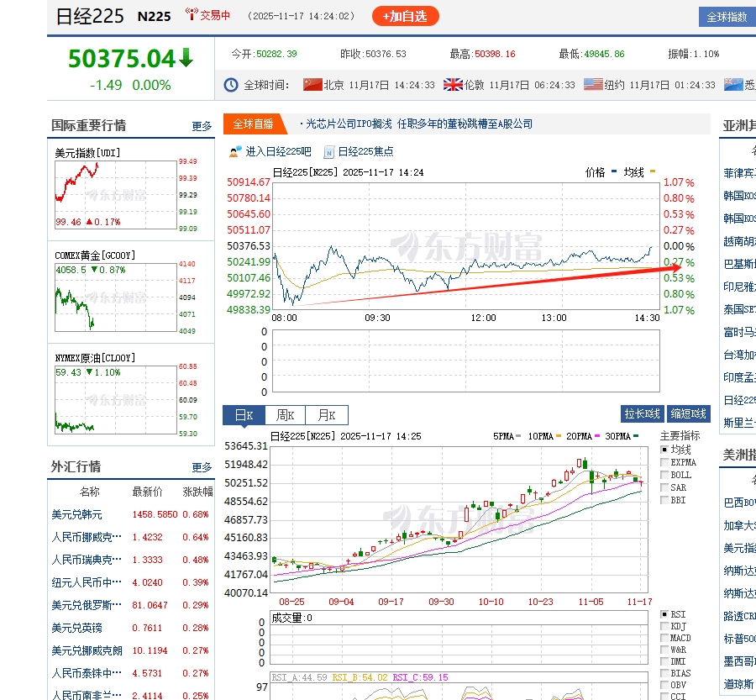
Task: Enable the DMI sub-indicator checkbox
Action: (664, 661)
